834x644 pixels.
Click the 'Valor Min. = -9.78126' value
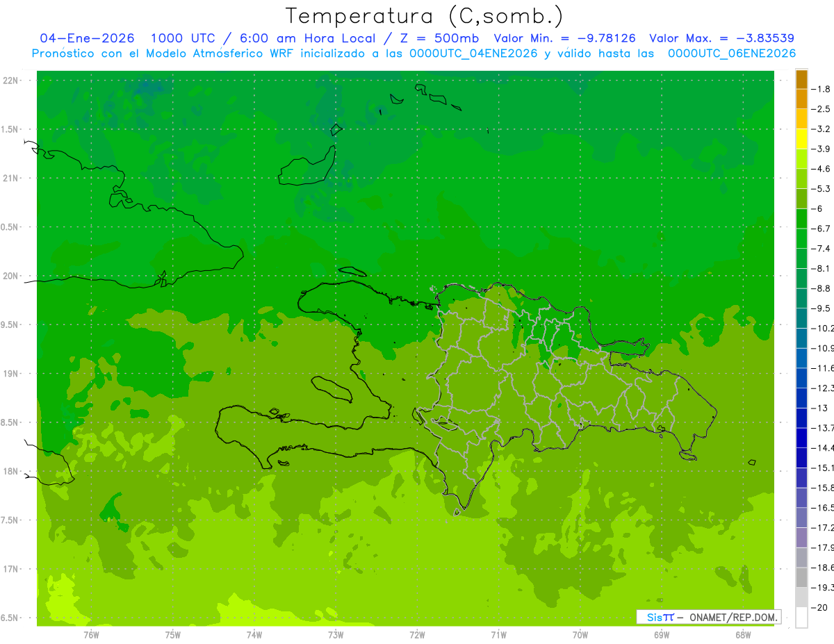[564, 38]
